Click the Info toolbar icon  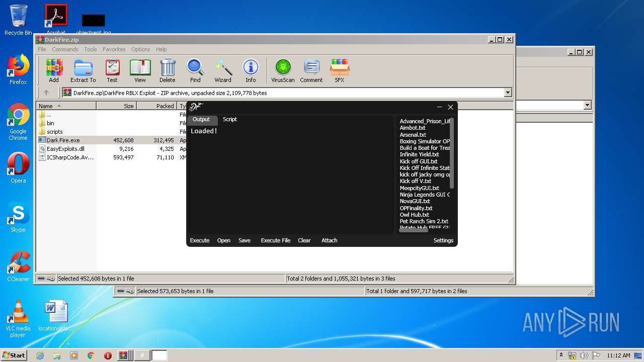tap(251, 70)
